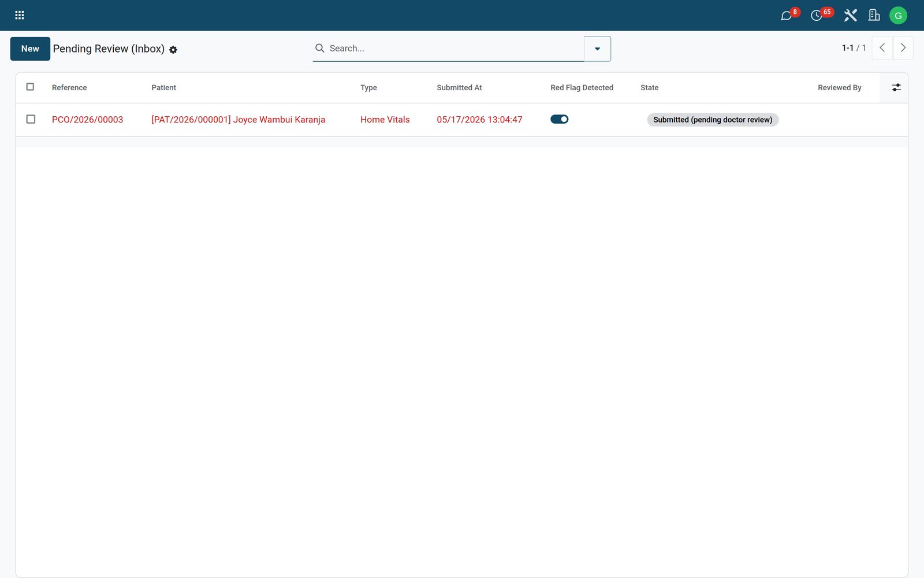The image size is (924, 578).
Task: Open the company switcher building icon
Action: click(874, 15)
